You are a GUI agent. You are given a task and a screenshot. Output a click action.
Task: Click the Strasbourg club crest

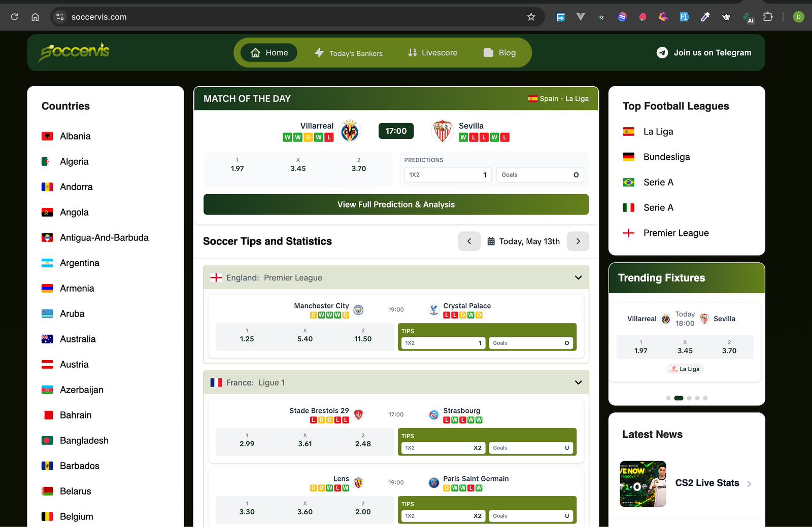click(x=434, y=415)
